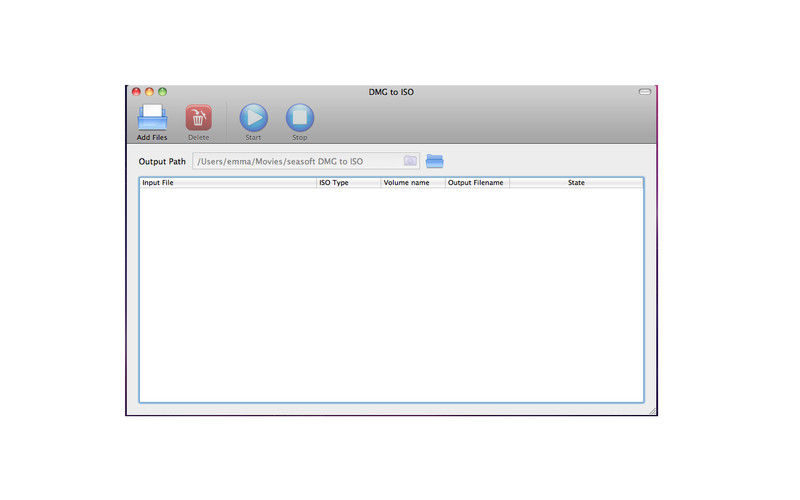
Task: Click the resize grip at window corner
Action: click(653, 411)
